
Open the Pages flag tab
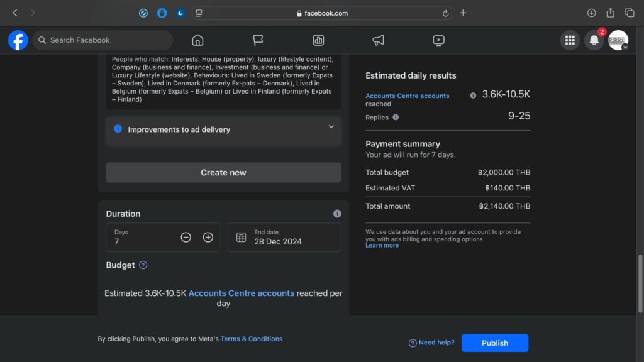tap(258, 40)
